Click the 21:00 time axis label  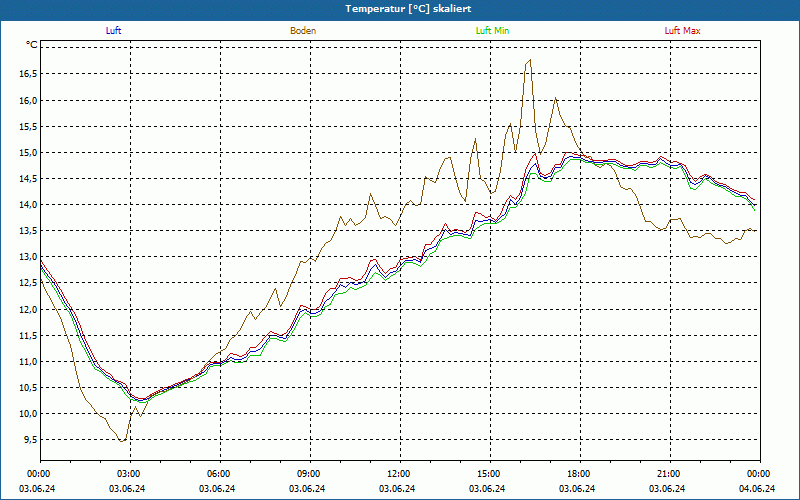click(669, 474)
